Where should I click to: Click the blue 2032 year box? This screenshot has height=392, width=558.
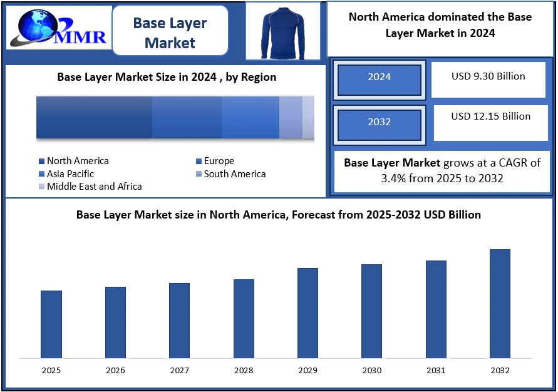(x=379, y=123)
